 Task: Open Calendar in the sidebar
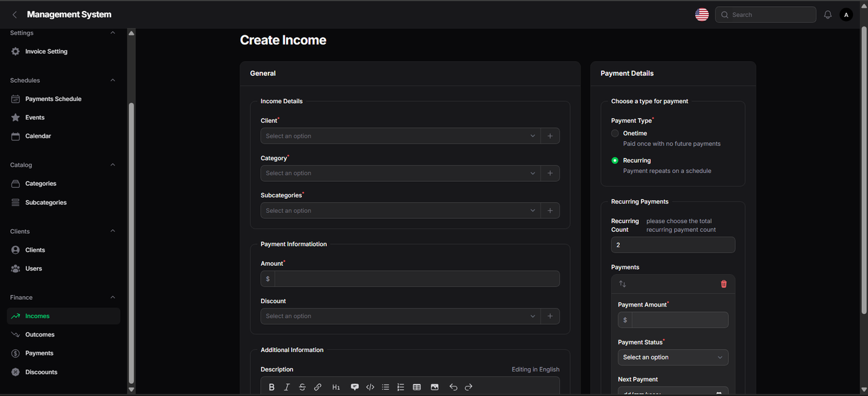[x=64, y=136]
